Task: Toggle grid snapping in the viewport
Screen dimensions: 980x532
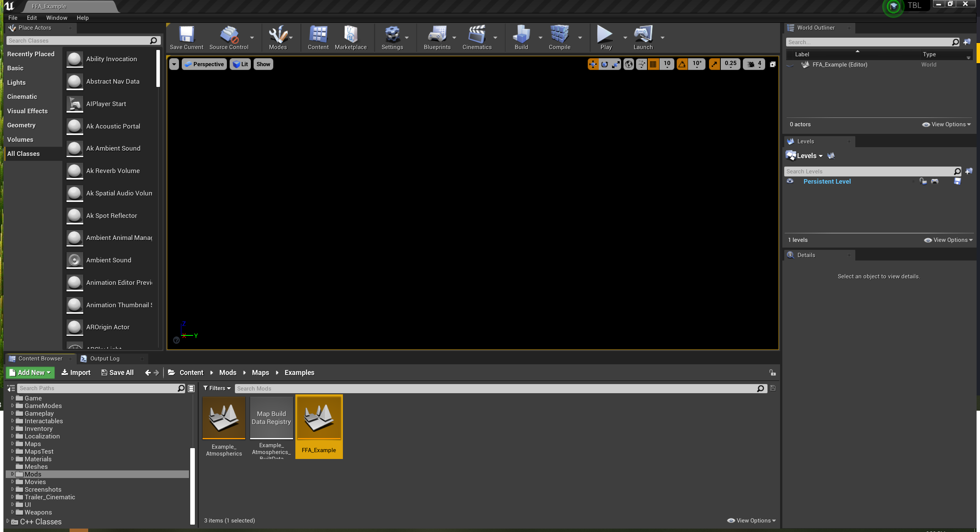Action: [653, 64]
